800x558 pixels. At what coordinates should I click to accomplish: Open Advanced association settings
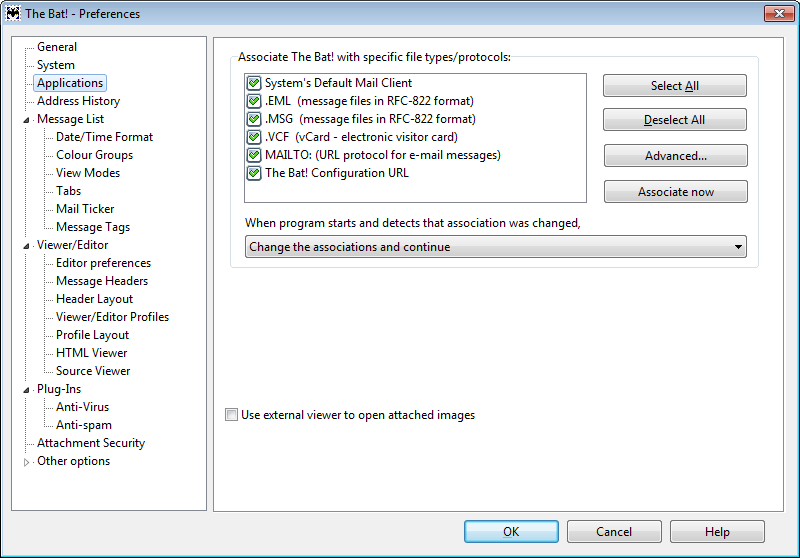click(x=676, y=156)
